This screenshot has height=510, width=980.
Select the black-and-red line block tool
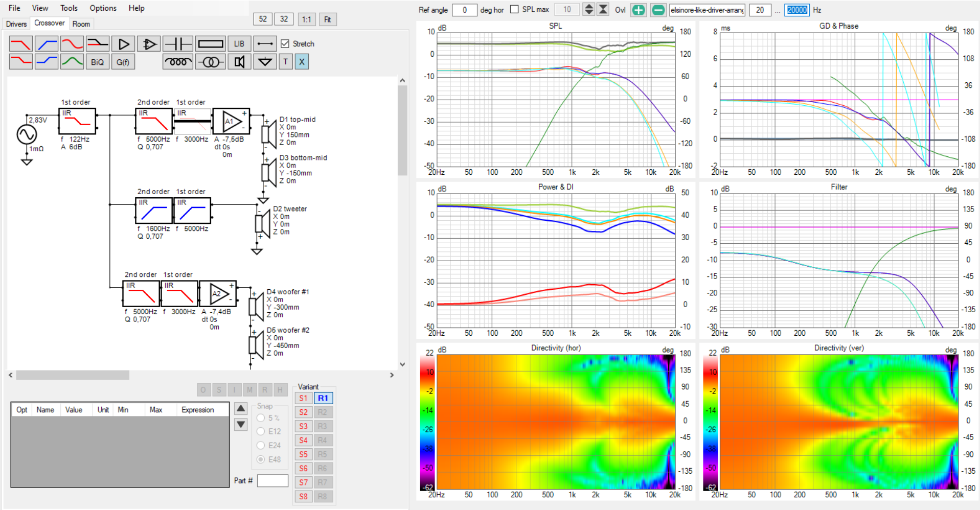pos(97,44)
